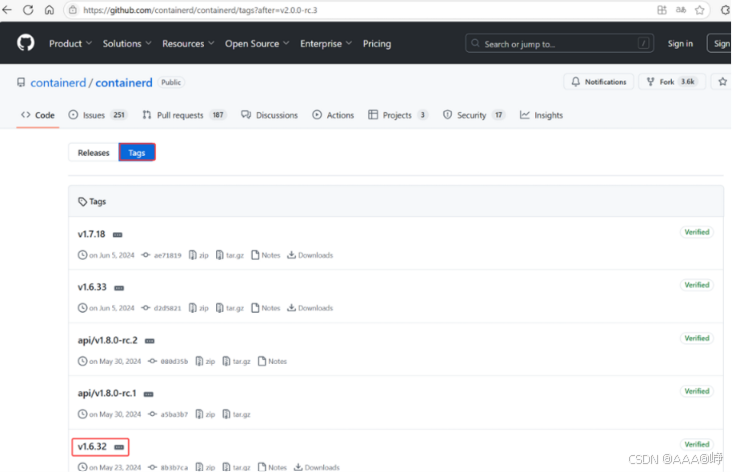Open Downloads for v1.6.33
Viewport: 732px width, 472px height.
coord(310,308)
